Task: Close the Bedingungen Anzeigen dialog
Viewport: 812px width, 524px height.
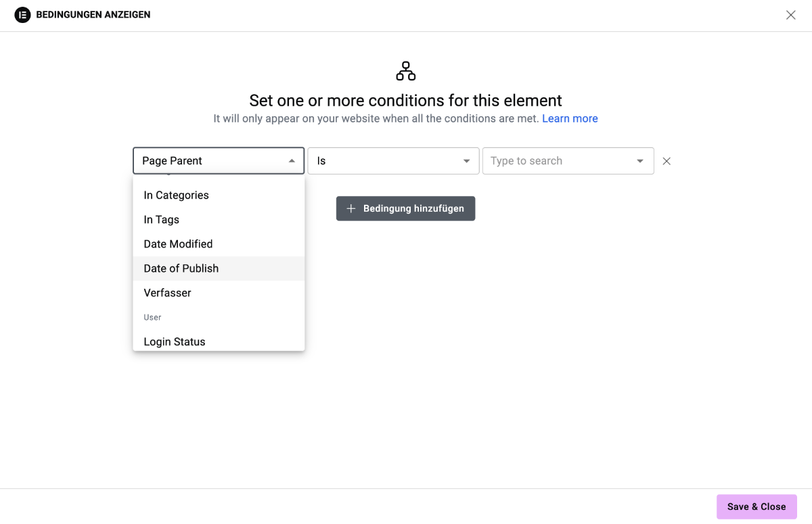Action: [790, 15]
